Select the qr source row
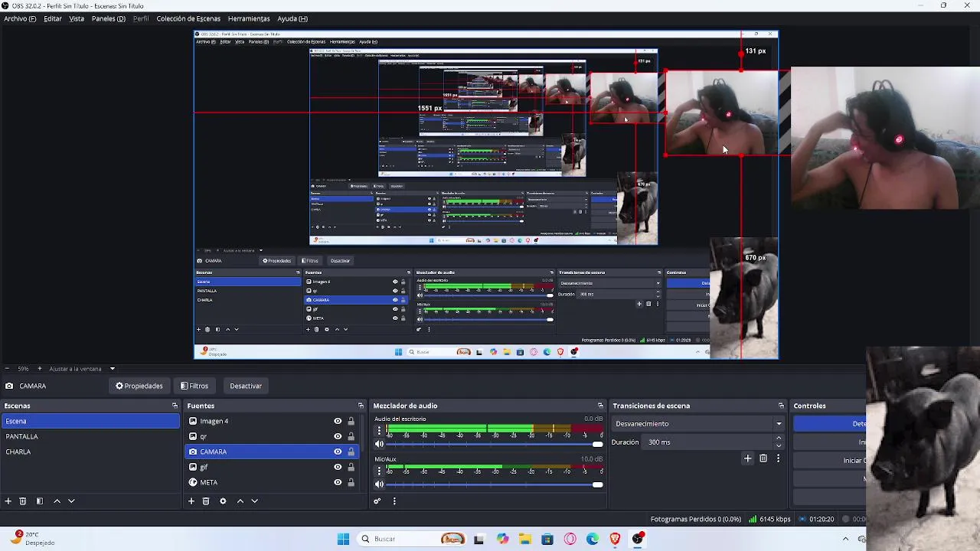The width and height of the screenshot is (980, 551). 272,436
